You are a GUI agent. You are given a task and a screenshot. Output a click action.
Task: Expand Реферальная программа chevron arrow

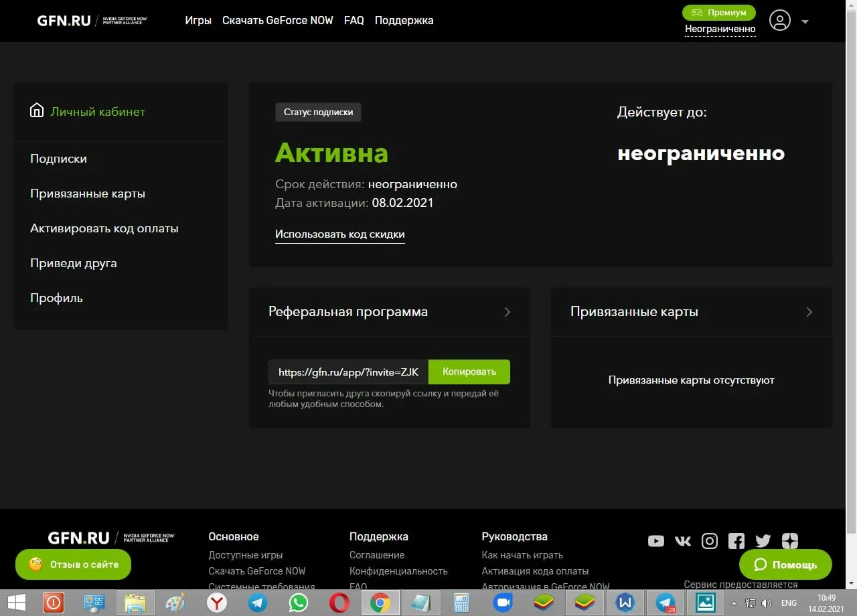coord(507,312)
